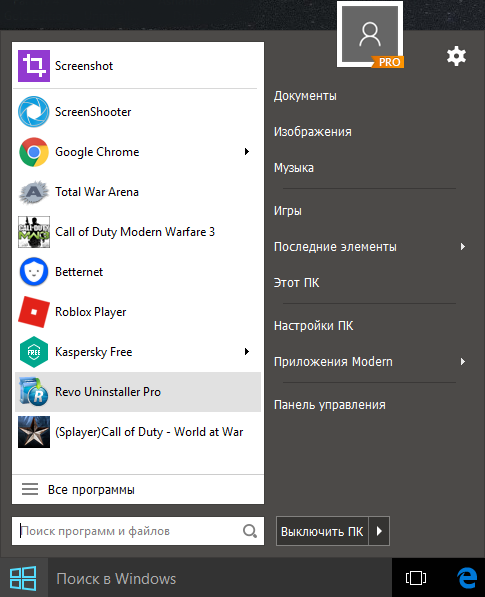485x597 pixels.
Task: Click the magnifier search icon
Action: pyautogui.click(x=250, y=531)
